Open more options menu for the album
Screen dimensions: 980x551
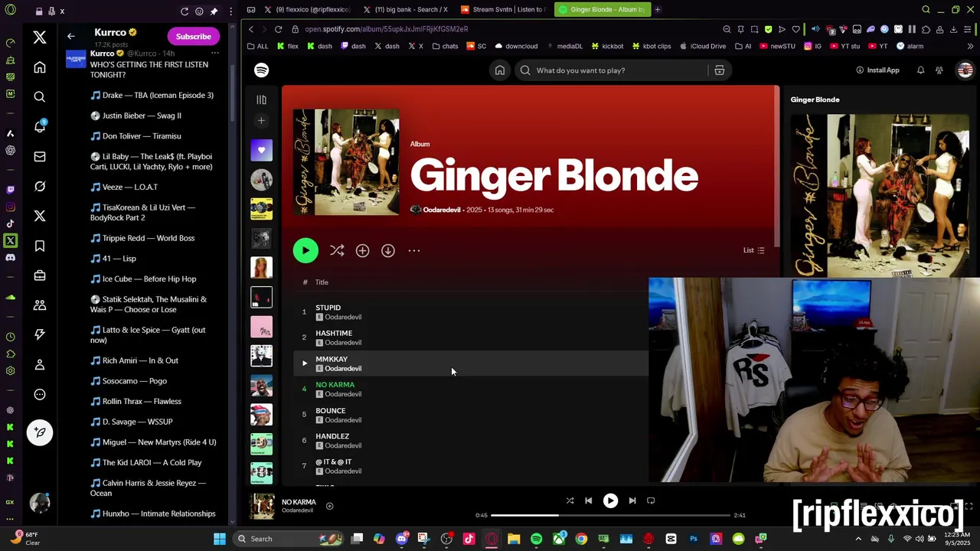tap(414, 250)
